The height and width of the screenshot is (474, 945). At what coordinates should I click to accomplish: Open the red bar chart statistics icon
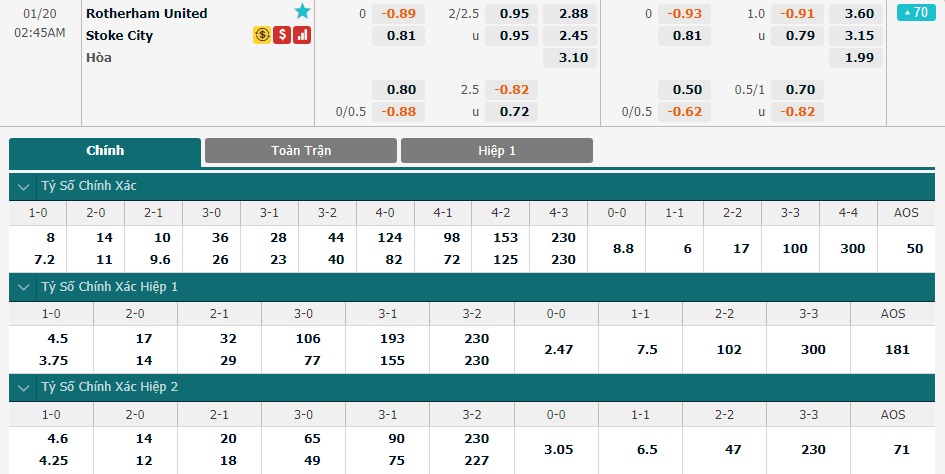click(302, 35)
